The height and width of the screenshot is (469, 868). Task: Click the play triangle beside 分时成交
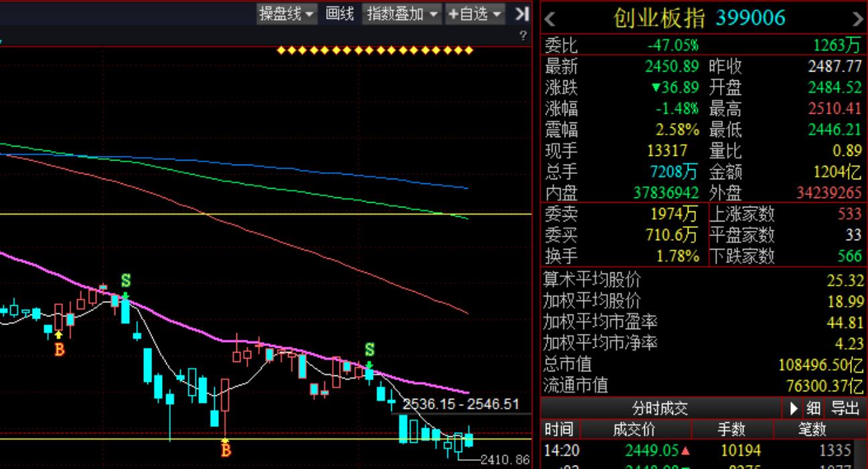click(794, 407)
